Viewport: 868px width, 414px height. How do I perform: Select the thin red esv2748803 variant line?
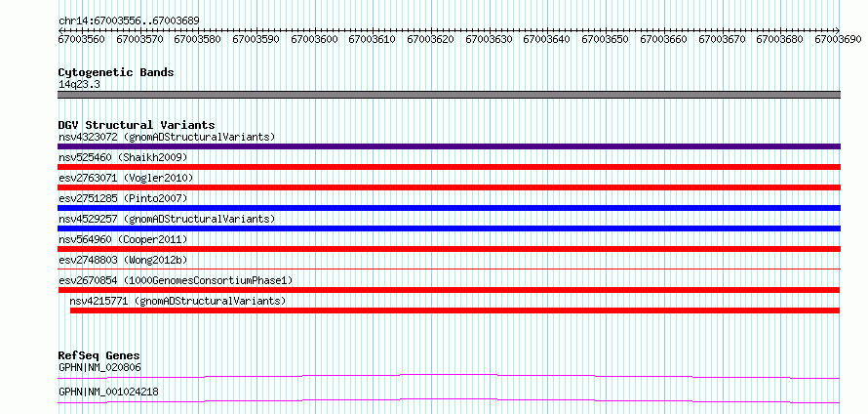tap(449, 269)
